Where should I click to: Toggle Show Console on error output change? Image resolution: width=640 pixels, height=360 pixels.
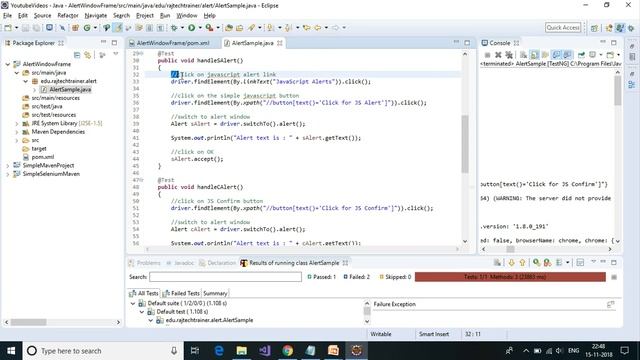tap(567, 55)
